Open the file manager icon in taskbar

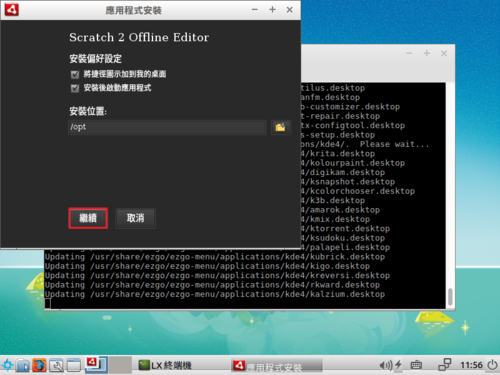pyautogui.click(x=23, y=365)
